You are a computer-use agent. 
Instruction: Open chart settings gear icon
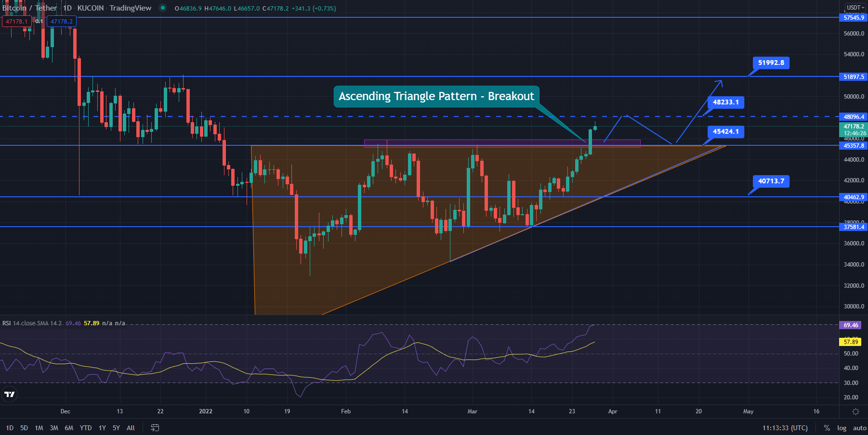coord(855,411)
